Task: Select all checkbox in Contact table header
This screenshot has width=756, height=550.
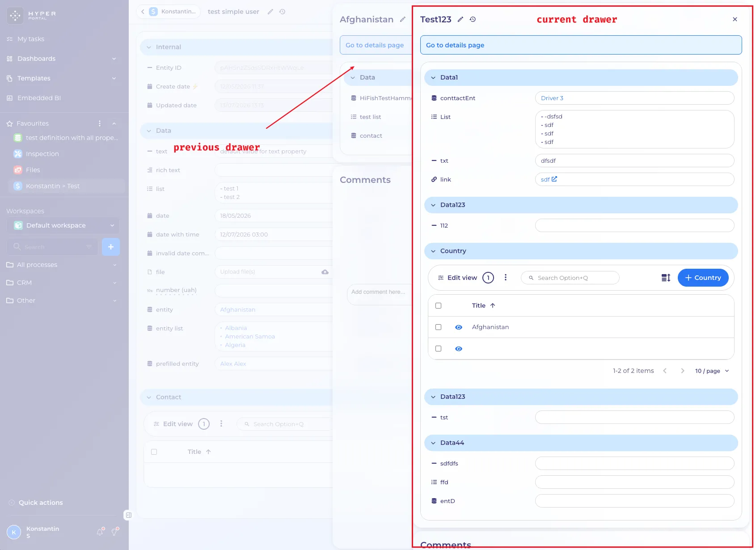Action: tap(154, 452)
